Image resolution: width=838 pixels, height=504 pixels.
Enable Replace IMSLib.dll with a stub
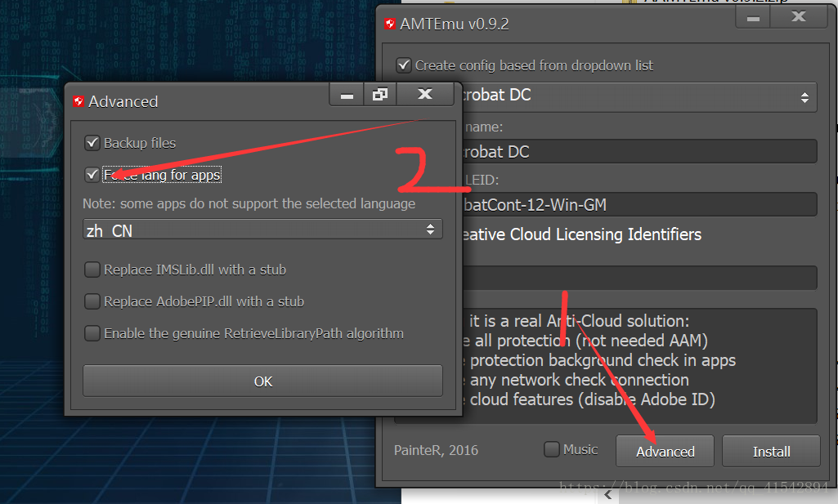pyautogui.click(x=92, y=270)
